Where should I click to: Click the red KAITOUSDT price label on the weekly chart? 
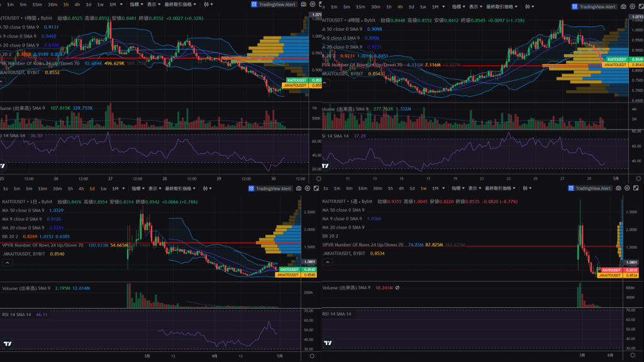coord(611,270)
